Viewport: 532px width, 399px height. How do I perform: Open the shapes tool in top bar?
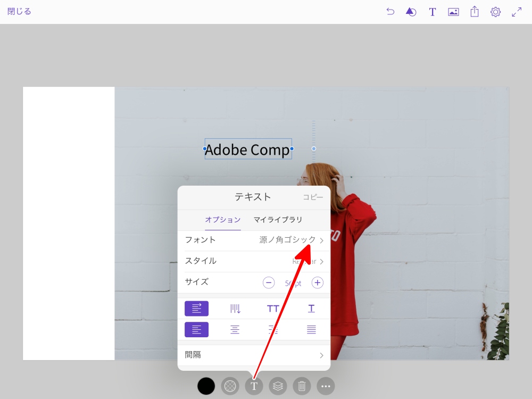coord(411,12)
